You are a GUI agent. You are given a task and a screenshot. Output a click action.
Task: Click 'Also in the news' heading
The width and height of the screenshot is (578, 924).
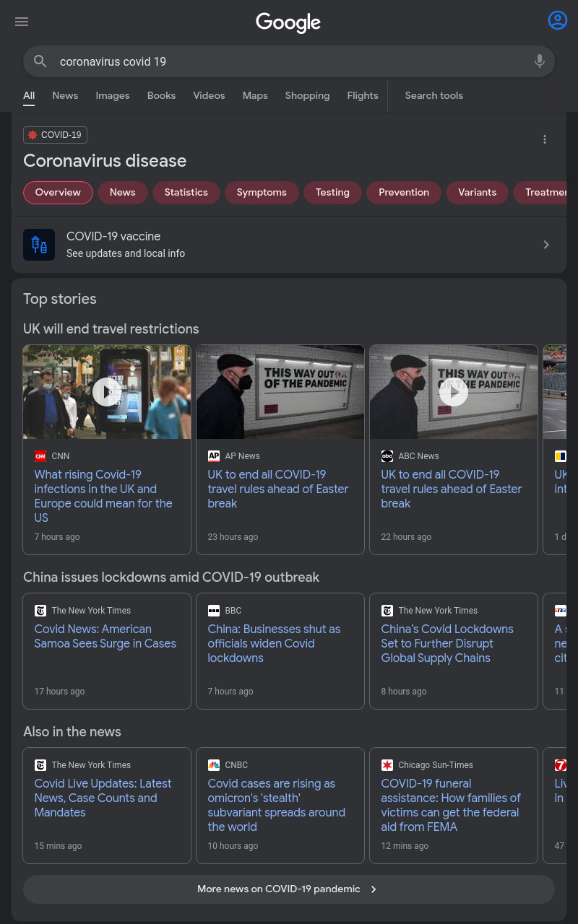pyautogui.click(x=72, y=731)
